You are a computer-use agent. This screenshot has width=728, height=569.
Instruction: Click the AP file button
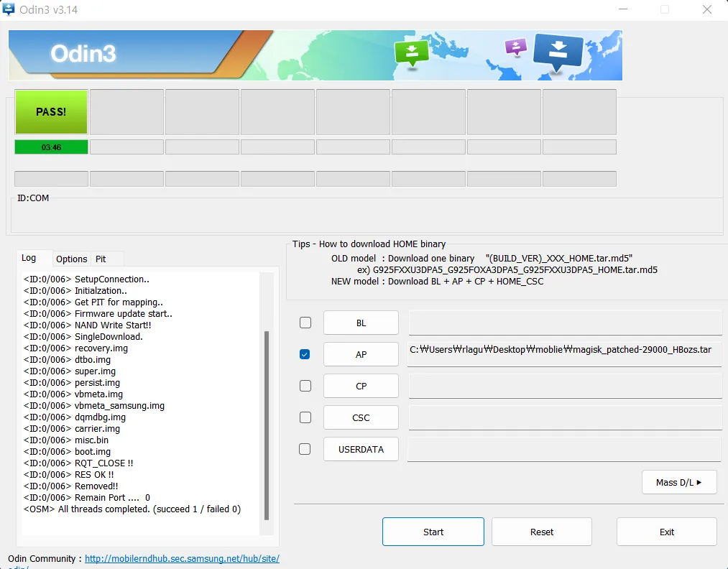[361, 354]
